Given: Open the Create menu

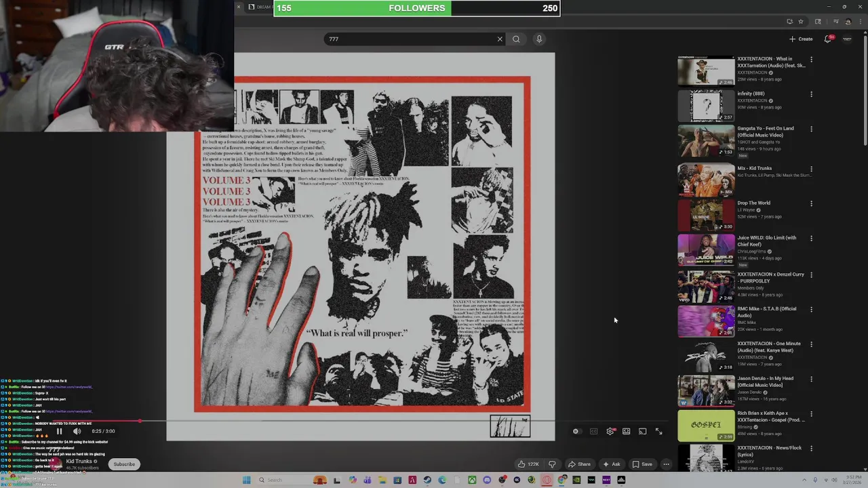Looking at the screenshot, I should 801,39.
